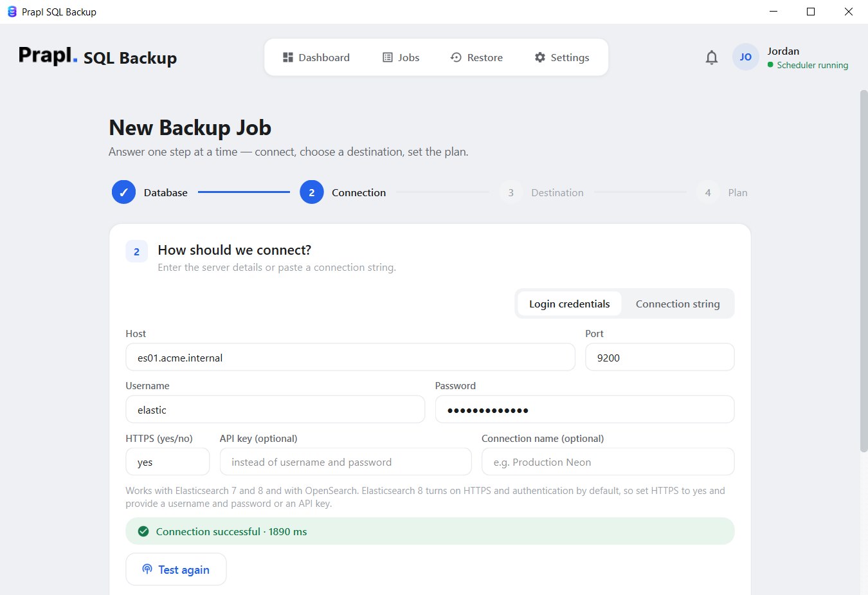Click into the Password field

coord(584,409)
